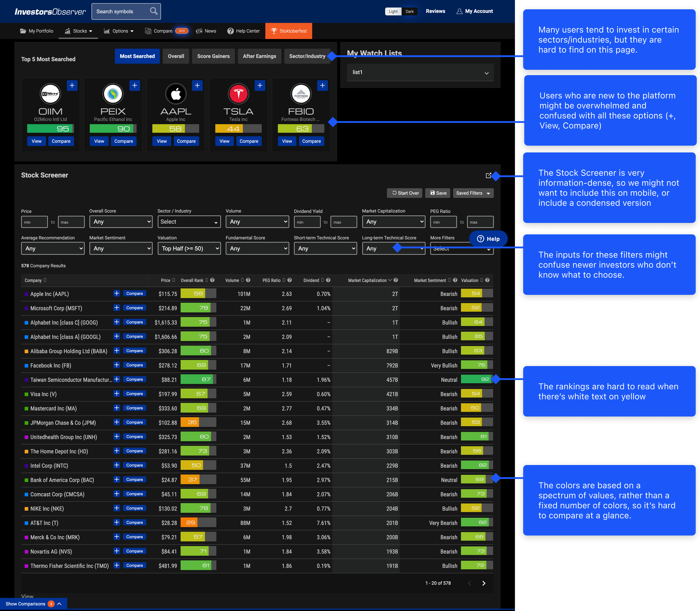The height and width of the screenshot is (611, 700).
Task: Open Sector / Industry Select dropdown
Action: coord(189,222)
